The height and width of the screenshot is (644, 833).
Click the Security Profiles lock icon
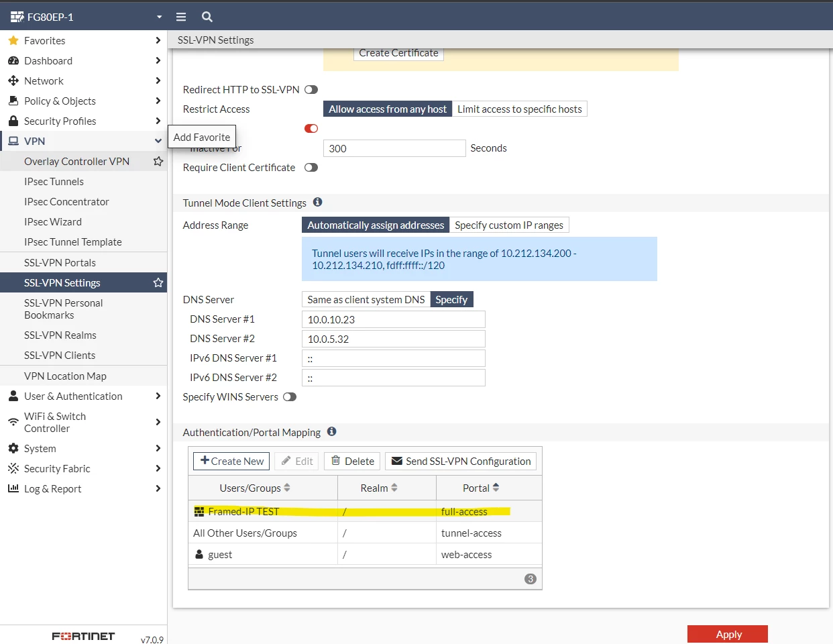13,121
